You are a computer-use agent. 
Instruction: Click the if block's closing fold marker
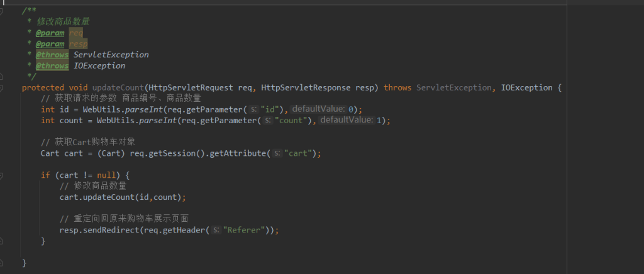[x=2, y=241]
